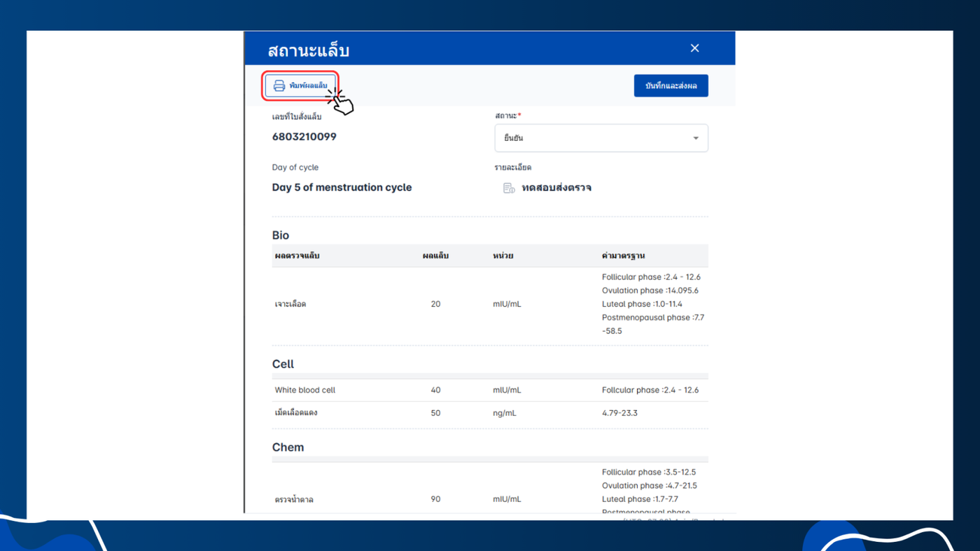The width and height of the screenshot is (980, 551).
Task: Click the printer icon to print lab results
Action: coord(279,85)
